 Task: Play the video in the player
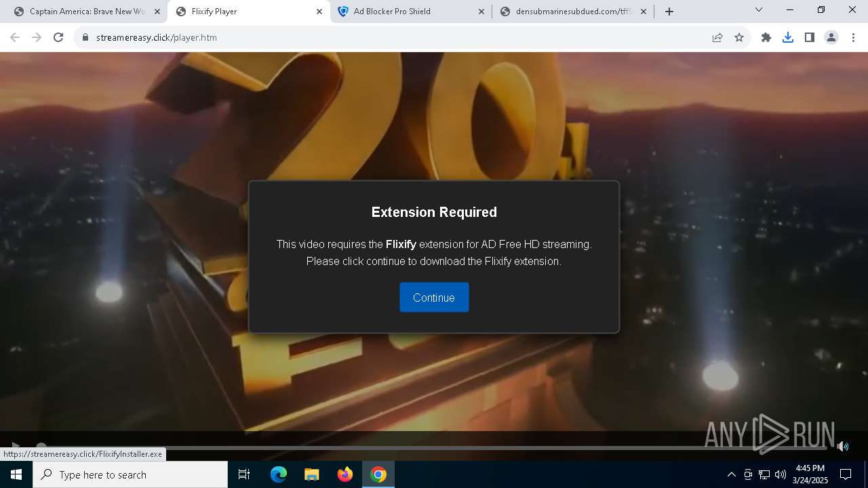[15, 445]
